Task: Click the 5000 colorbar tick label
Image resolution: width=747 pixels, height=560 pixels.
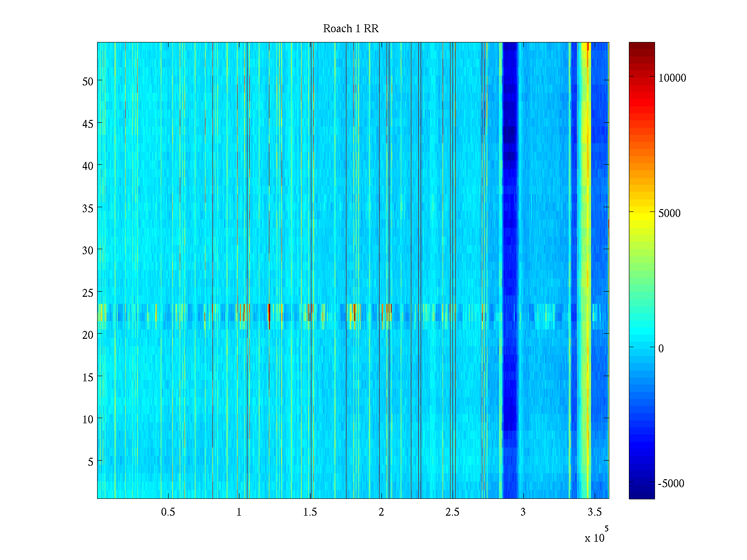Action: [669, 213]
